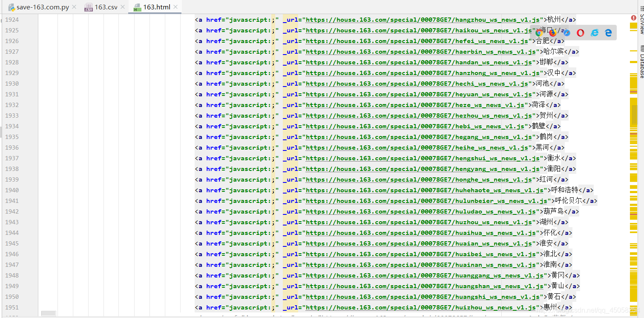Open the page preview in Opera browser
The width and height of the screenshot is (644, 318).
pos(581,32)
